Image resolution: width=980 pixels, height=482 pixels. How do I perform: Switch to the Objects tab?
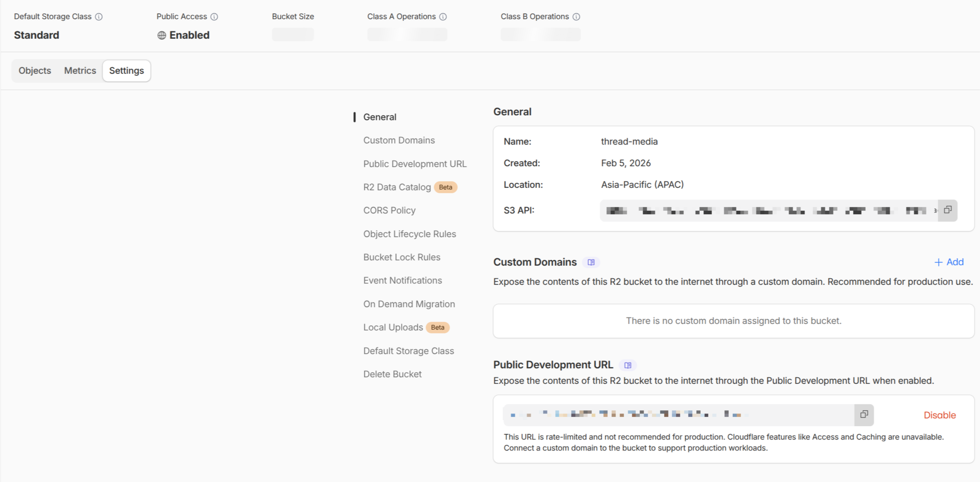(35, 70)
